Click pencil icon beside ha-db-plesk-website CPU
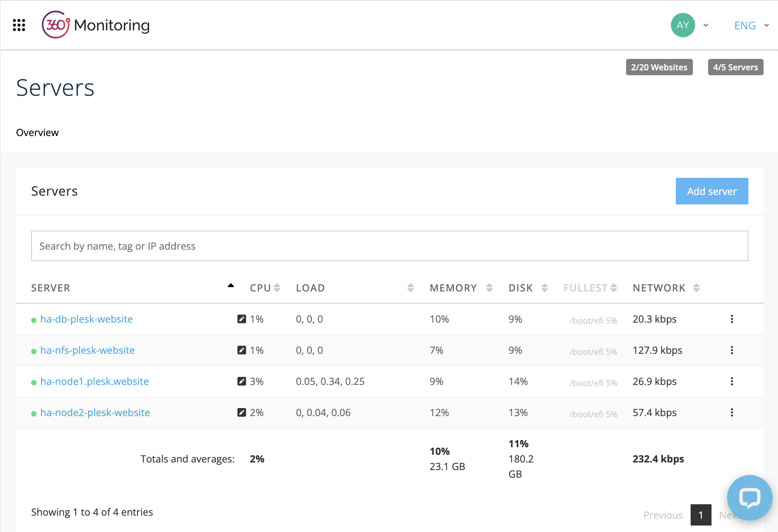This screenshot has height=532, width=778. coord(242,319)
